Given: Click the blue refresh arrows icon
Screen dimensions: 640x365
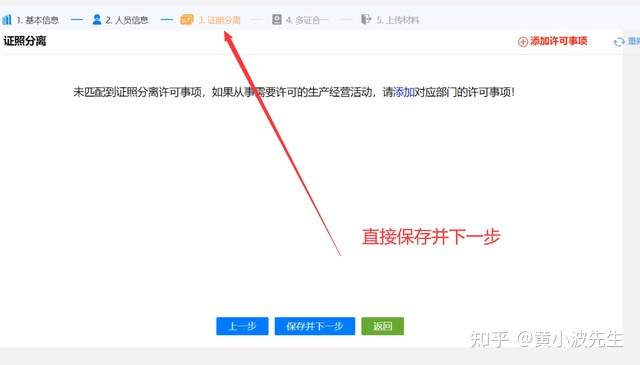Looking at the screenshot, I should pos(619,42).
